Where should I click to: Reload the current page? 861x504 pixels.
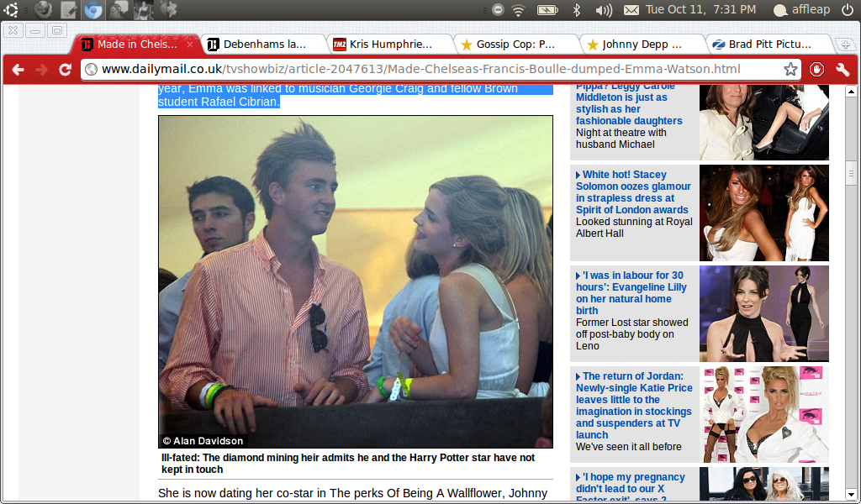[66, 69]
